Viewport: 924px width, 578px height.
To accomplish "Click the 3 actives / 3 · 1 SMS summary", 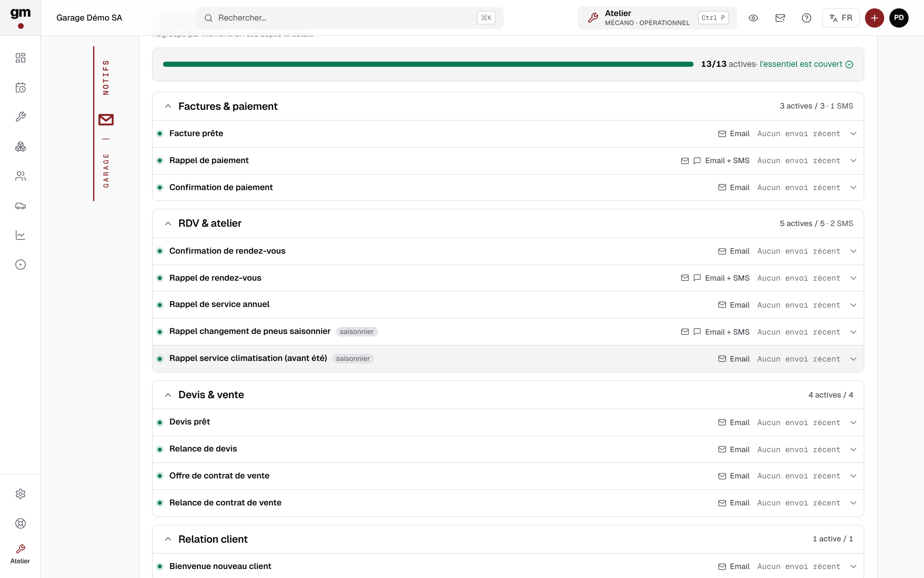I will point(816,106).
